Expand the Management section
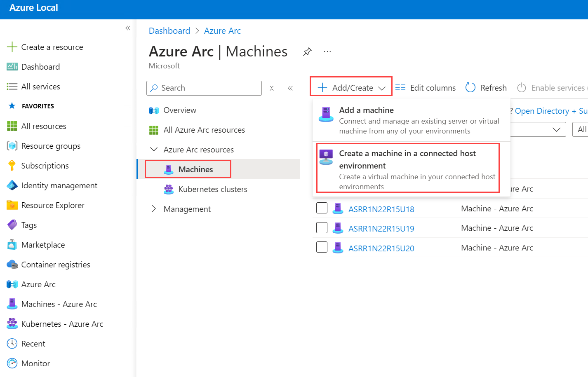Viewport: 588px width, 377px height. tap(154, 209)
